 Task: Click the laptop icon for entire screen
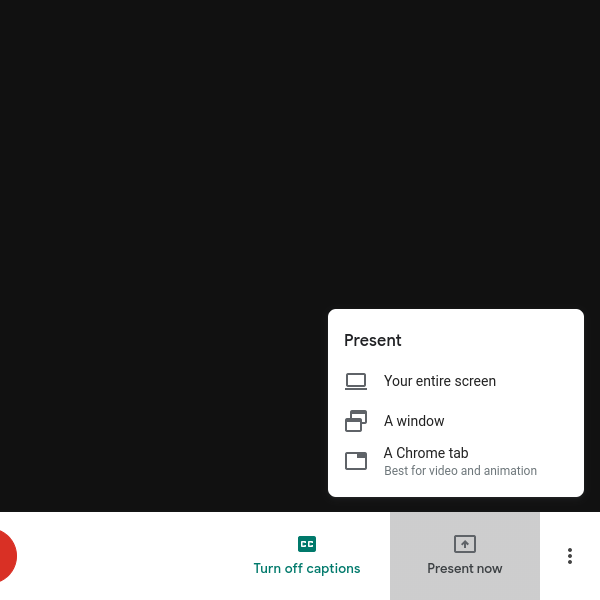point(355,381)
